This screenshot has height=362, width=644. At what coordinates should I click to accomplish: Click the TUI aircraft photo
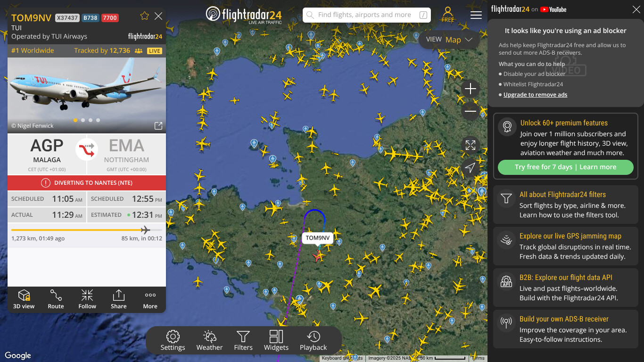(87, 95)
